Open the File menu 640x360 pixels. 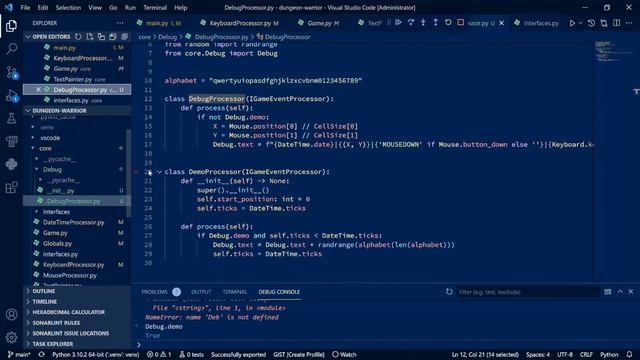tap(25, 7)
